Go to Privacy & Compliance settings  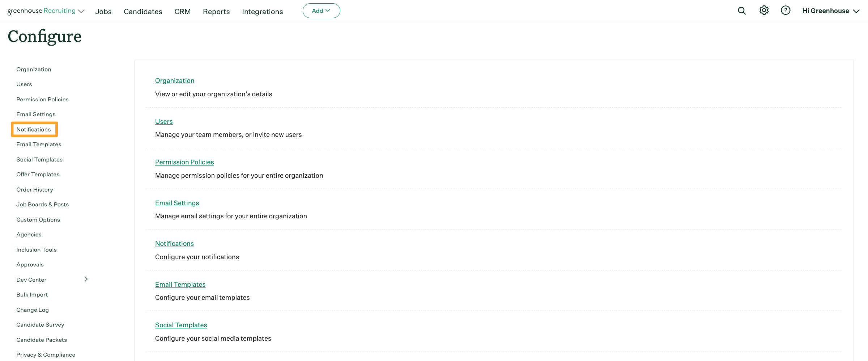tap(46, 354)
